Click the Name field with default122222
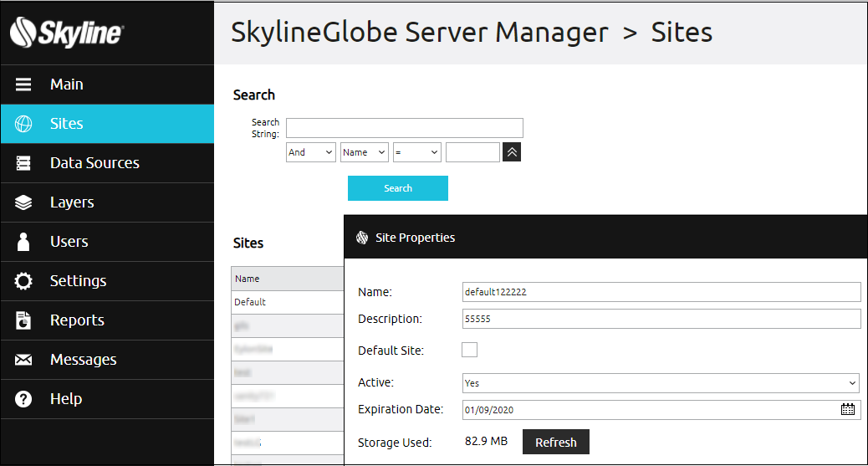The image size is (868, 466). tap(661, 292)
